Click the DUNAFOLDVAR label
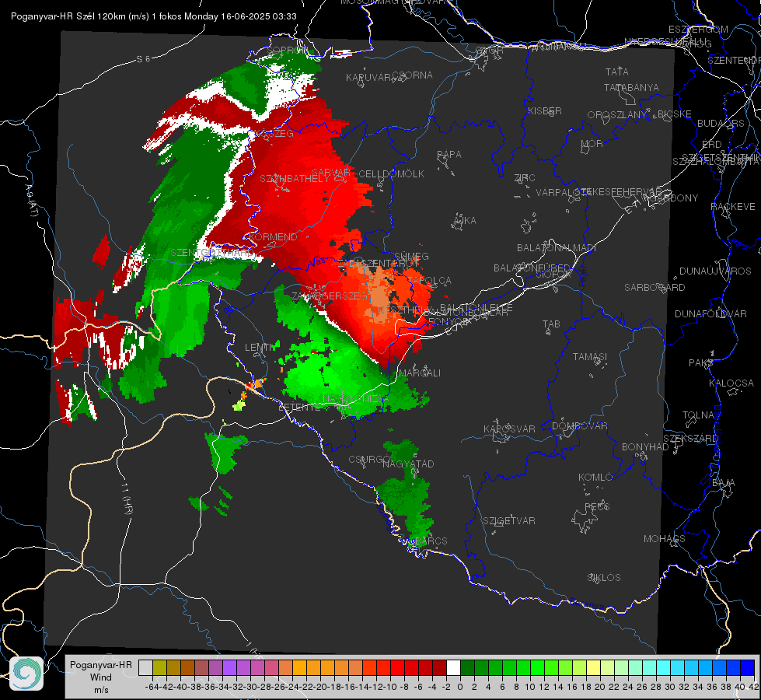Image resolution: width=761 pixels, height=700 pixels. pos(710,313)
